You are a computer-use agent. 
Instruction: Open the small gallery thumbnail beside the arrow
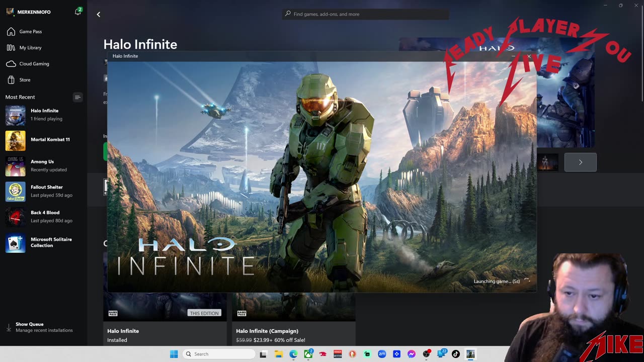pyautogui.click(x=547, y=162)
